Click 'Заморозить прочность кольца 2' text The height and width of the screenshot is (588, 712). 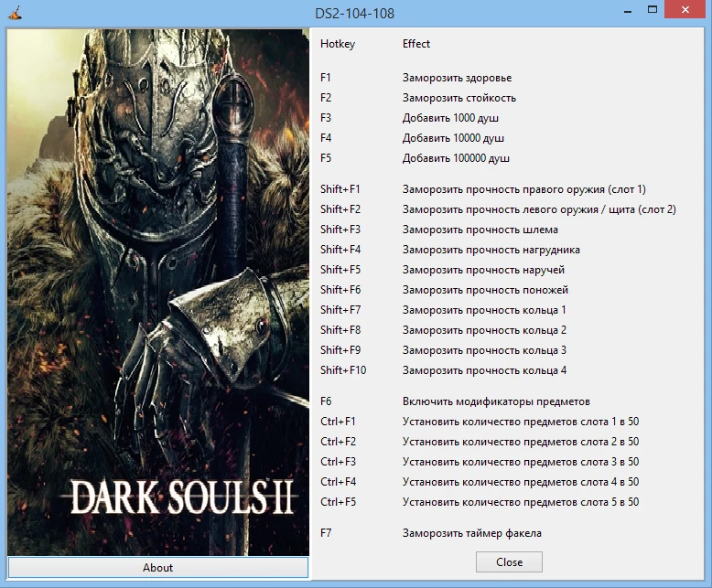pyautogui.click(x=484, y=330)
